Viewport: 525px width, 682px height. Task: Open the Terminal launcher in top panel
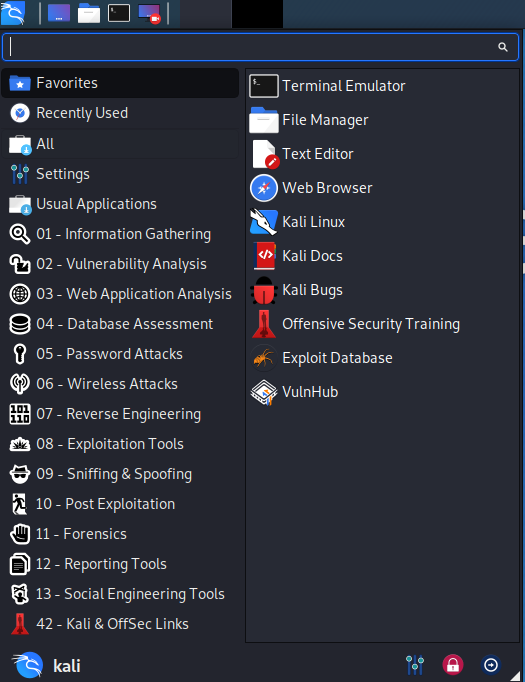(119, 13)
